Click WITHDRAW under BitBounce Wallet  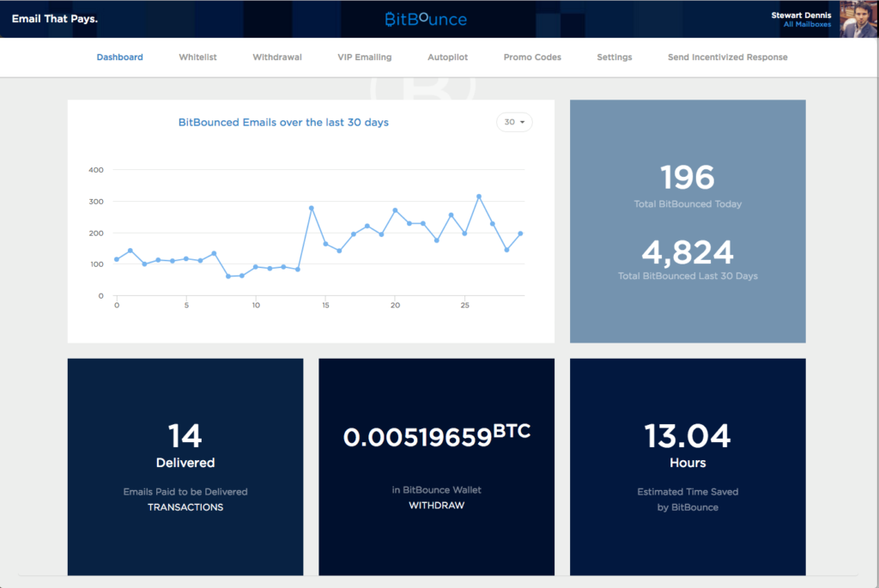437,506
